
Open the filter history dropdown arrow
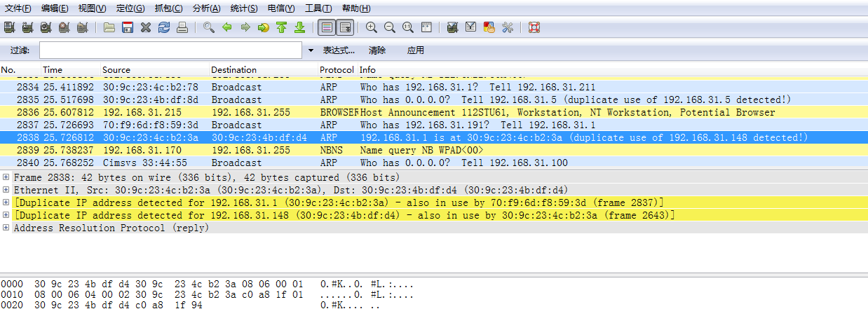311,50
